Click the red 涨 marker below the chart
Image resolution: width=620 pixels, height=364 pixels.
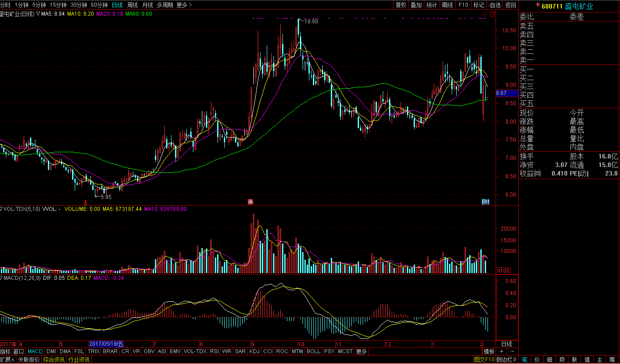coord(250,202)
